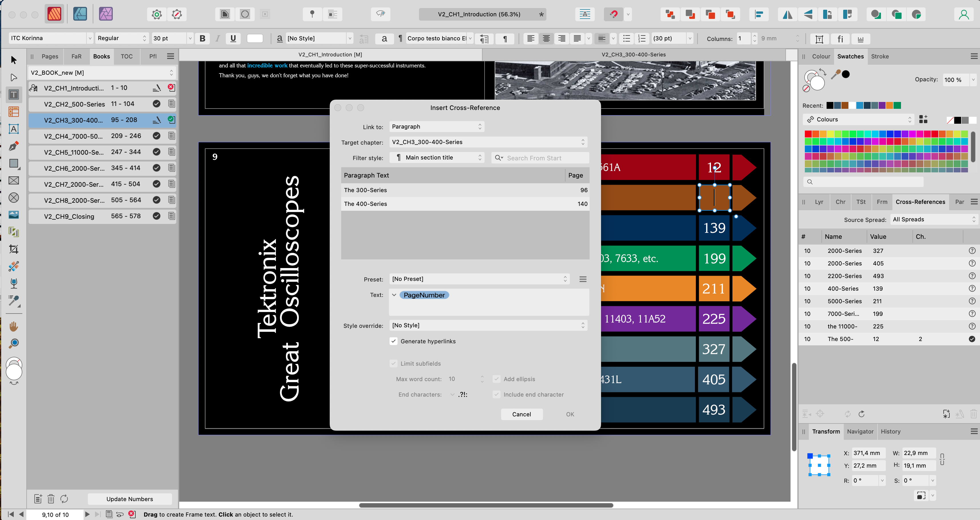This screenshot has width=980, height=520.
Task: Select The 400-Series paragraph row
Action: point(465,204)
